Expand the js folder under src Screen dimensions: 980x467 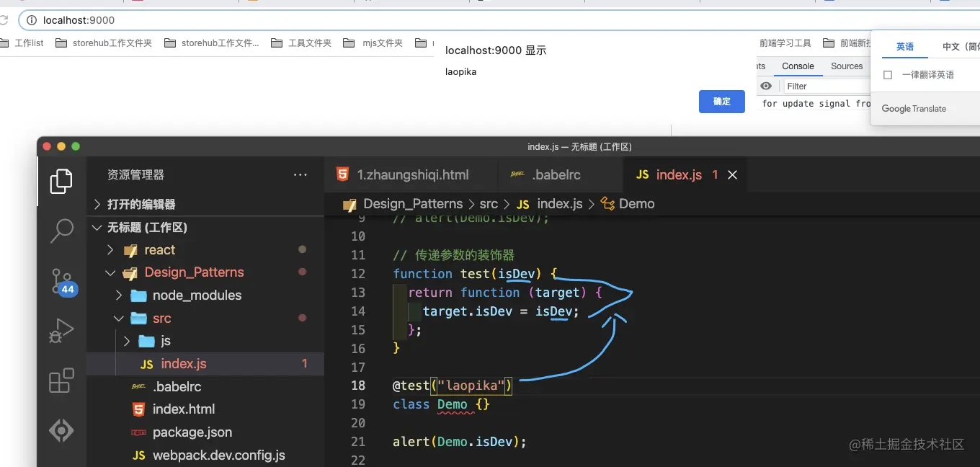click(128, 341)
